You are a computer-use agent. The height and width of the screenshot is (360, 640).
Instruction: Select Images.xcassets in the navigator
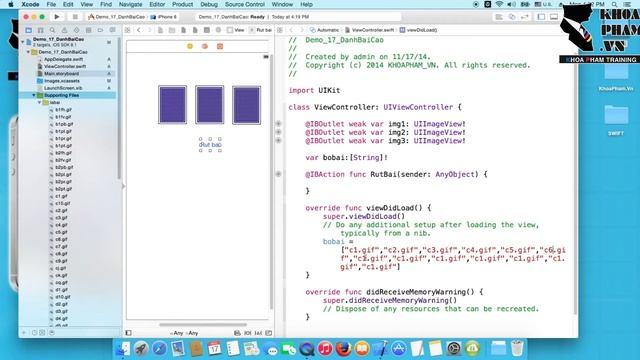click(x=62, y=81)
